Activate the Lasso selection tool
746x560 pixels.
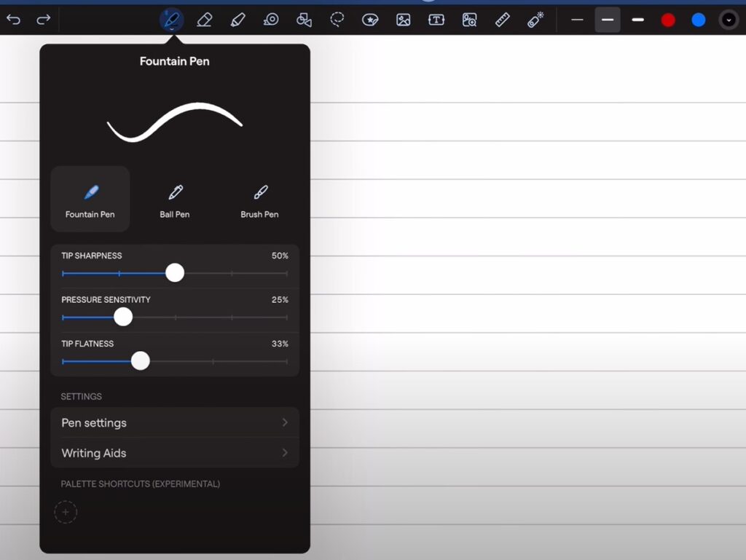tap(337, 20)
